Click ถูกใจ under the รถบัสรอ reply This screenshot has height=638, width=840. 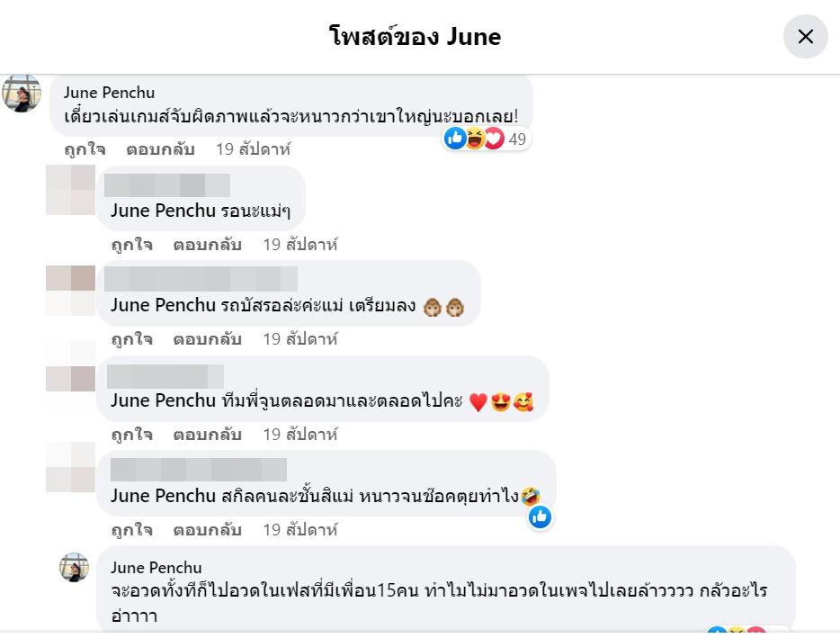click(131, 339)
